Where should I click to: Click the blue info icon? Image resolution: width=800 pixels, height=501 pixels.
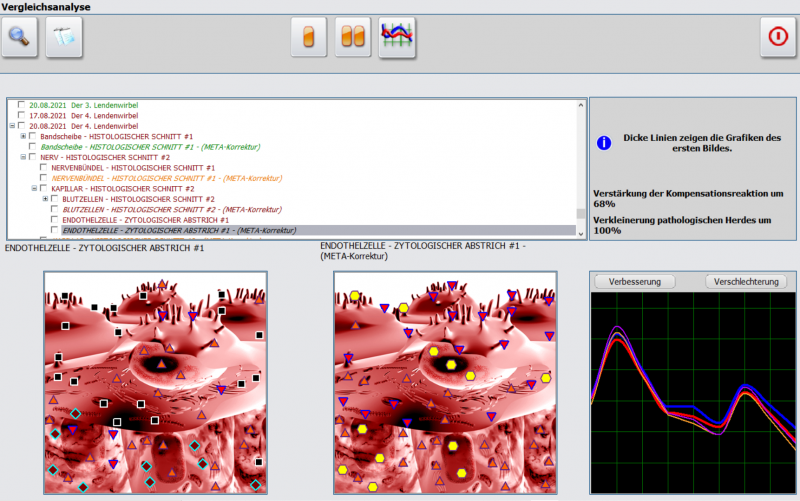[x=604, y=143]
